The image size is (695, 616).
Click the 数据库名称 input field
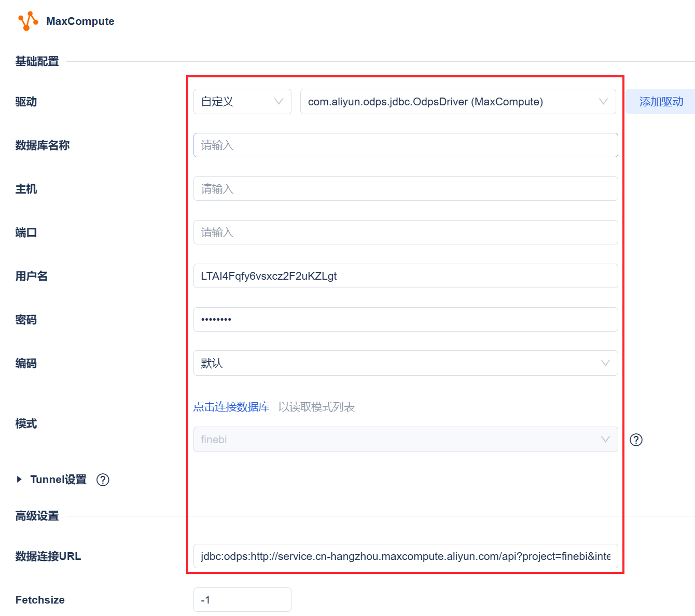(405, 145)
